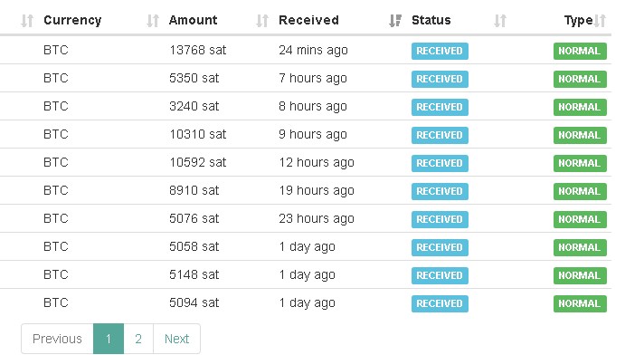
Task: Click sort arrows right of Status header
Action: coord(500,21)
